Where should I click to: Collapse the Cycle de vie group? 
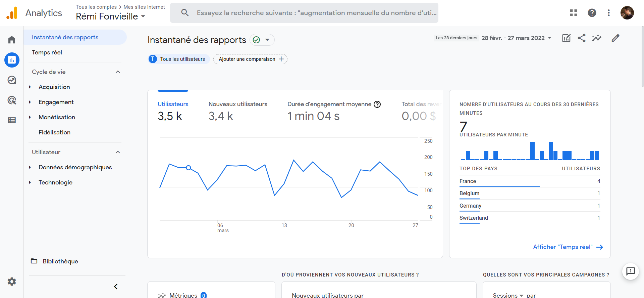(118, 72)
